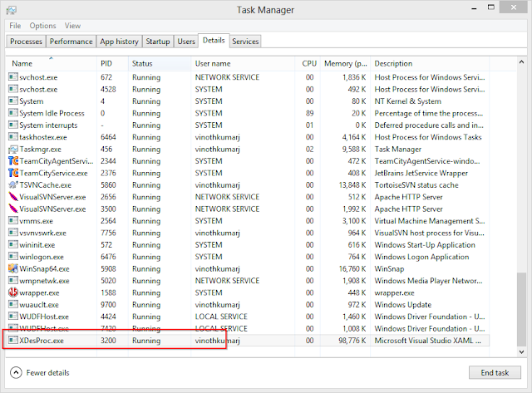Image resolution: width=532 pixels, height=393 pixels.
Task: Sort by the Status column header
Action: (160, 63)
